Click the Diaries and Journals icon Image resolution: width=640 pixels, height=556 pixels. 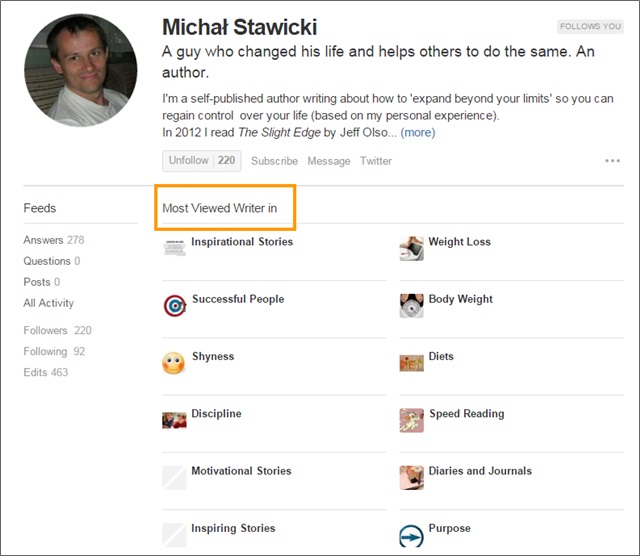click(x=411, y=478)
